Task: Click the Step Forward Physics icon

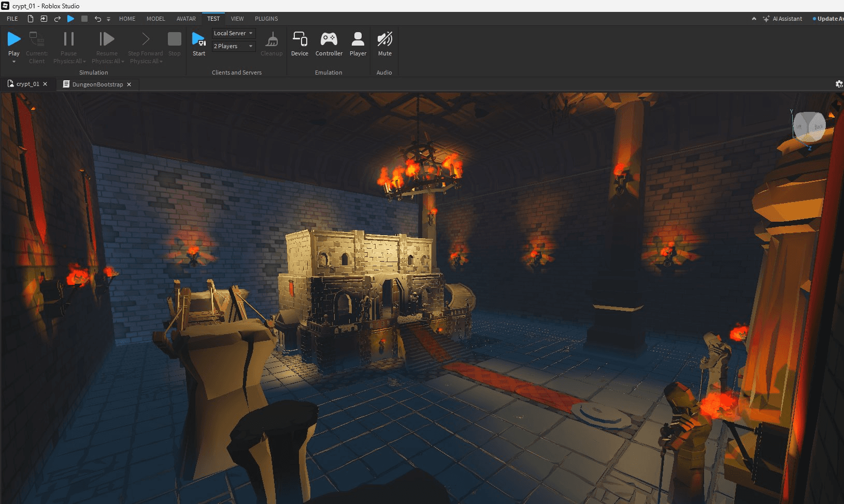Action: [x=146, y=39]
